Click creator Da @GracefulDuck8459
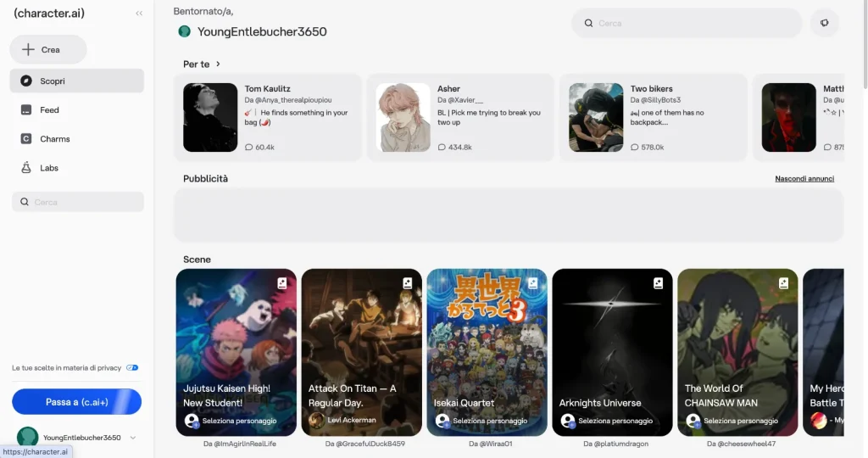The height and width of the screenshot is (458, 868). pyautogui.click(x=364, y=444)
